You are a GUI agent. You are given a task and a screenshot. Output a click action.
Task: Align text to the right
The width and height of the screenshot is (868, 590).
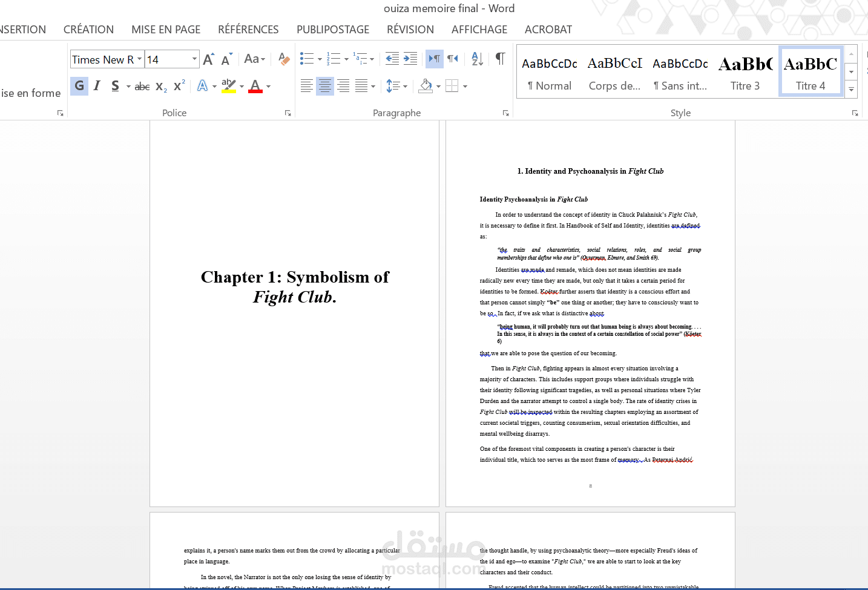(343, 86)
